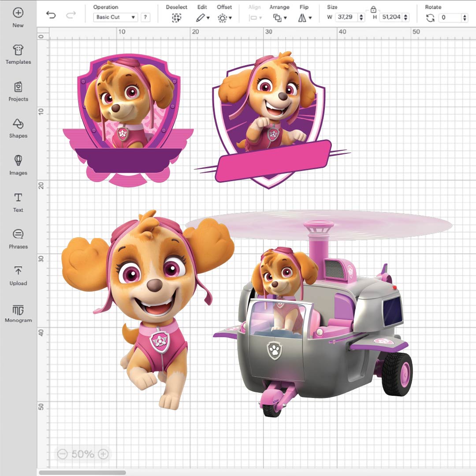Open the Templates panel

[x=18, y=54]
